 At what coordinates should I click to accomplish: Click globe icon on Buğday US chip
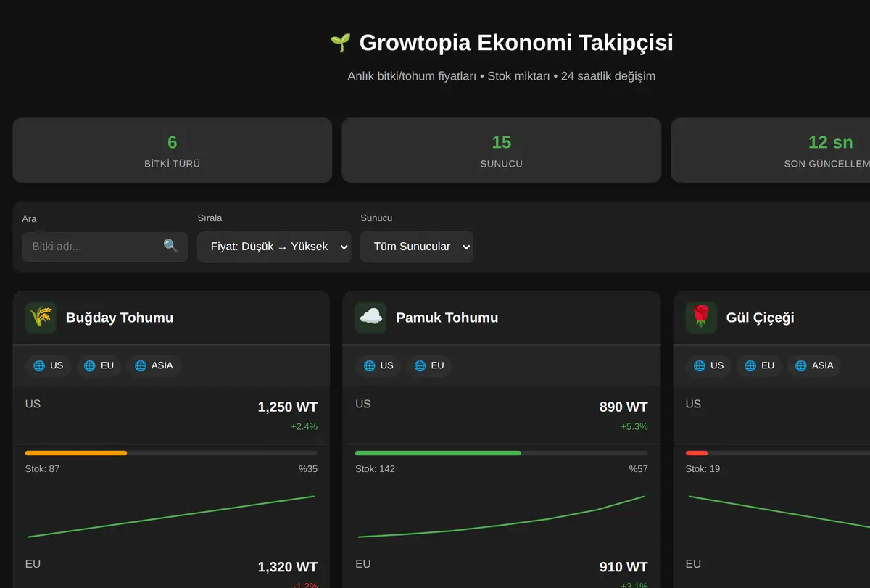[x=39, y=365]
